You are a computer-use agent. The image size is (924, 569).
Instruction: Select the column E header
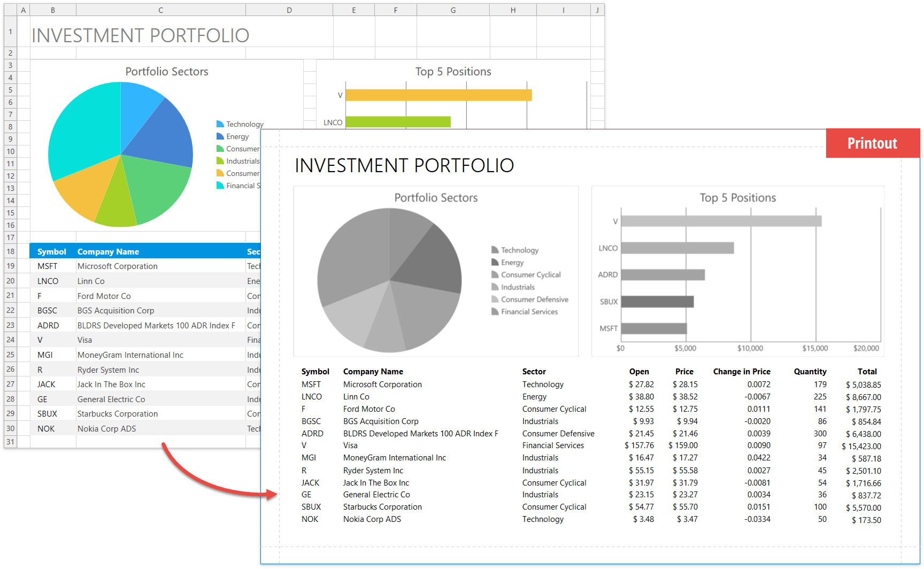point(353,10)
